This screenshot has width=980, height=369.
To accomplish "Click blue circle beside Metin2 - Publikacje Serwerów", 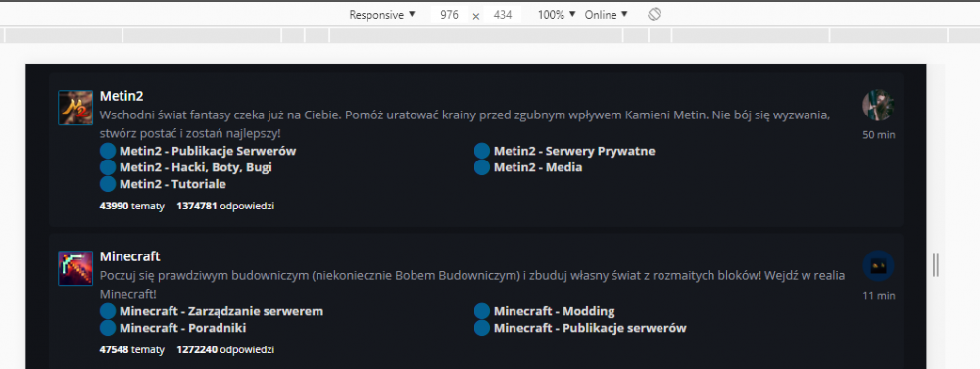I will (x=108, y=151).
